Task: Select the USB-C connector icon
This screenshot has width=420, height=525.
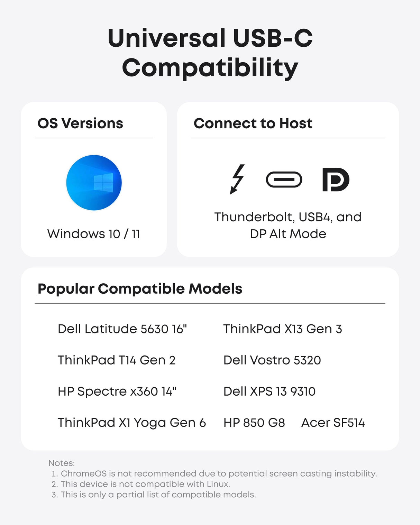Action: coord(284,179)
